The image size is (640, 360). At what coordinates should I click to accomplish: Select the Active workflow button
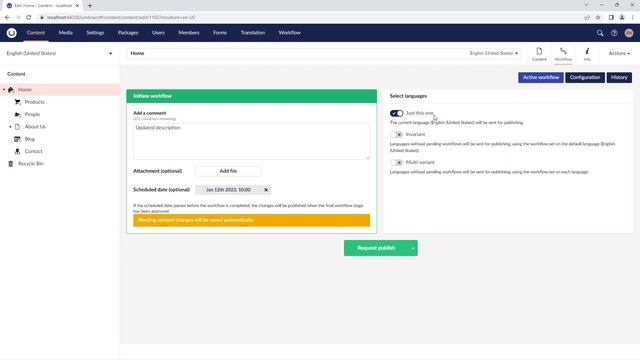(541, 78)
